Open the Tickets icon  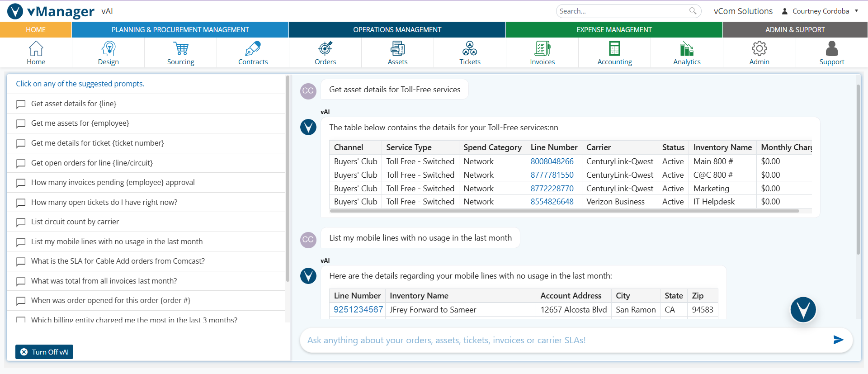[470, 48]
